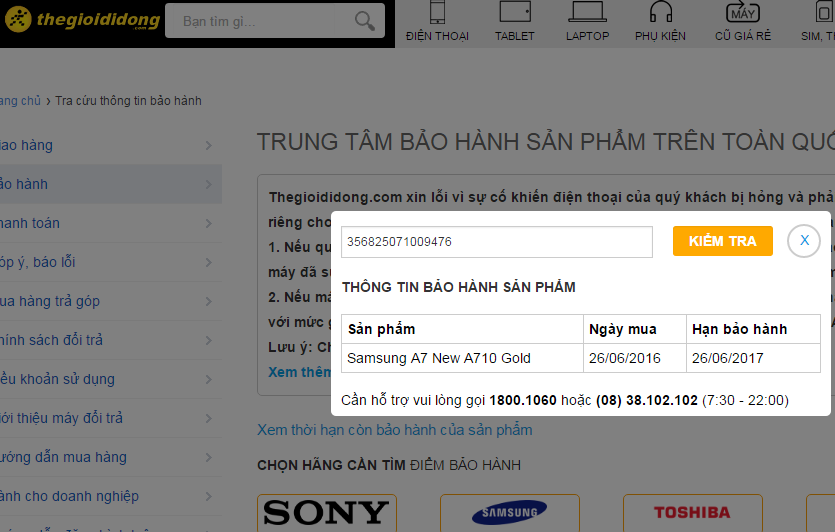Close the warranty popup with X
This screenshot has width=835, height=532.
click(804, 241)
